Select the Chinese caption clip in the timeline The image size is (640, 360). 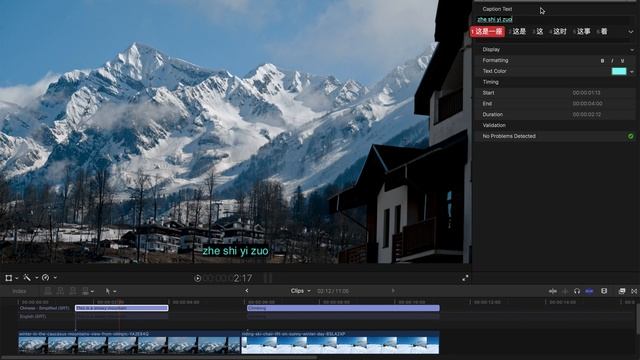point(122,308)
